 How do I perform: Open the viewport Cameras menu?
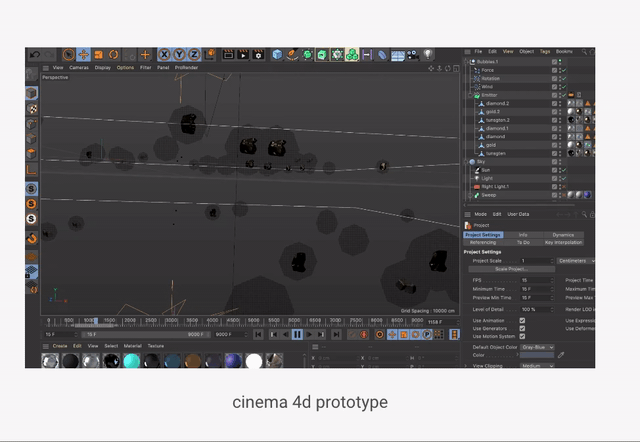(79, 68)
